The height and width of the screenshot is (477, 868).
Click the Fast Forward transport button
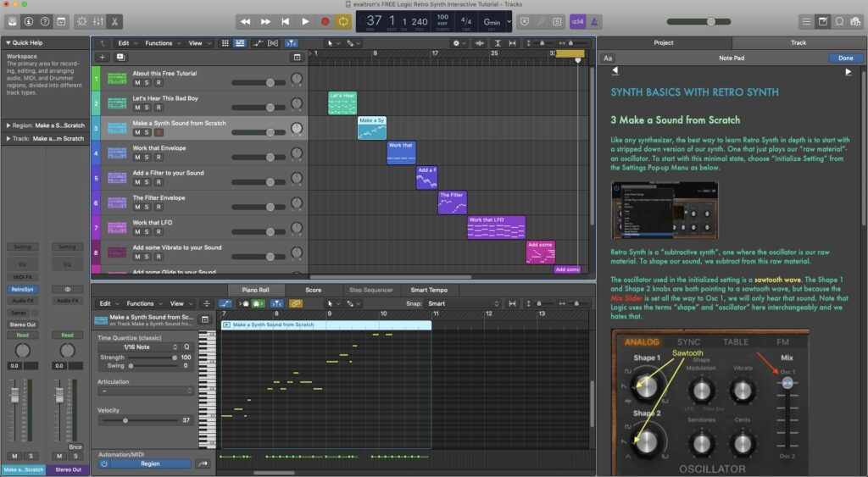click(x=265, y=21)
